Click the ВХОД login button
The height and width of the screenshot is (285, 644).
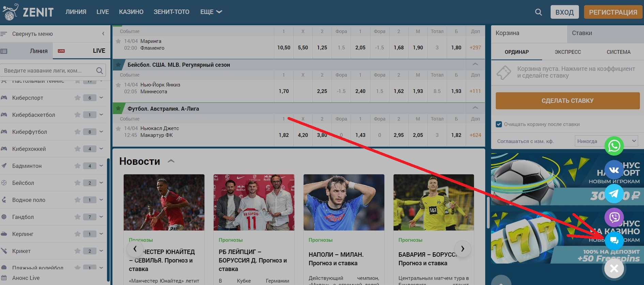click(x=565, y=12)
